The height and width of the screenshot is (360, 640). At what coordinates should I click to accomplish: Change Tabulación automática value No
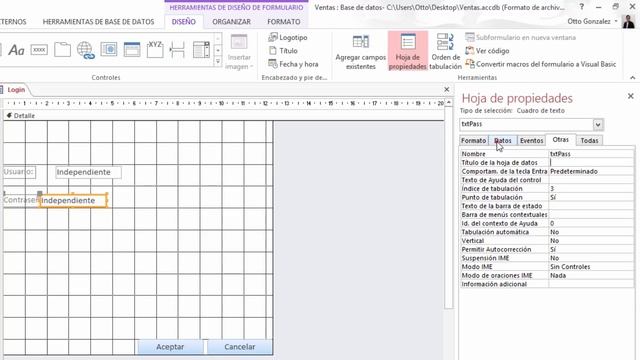click(x=591, y=232)
